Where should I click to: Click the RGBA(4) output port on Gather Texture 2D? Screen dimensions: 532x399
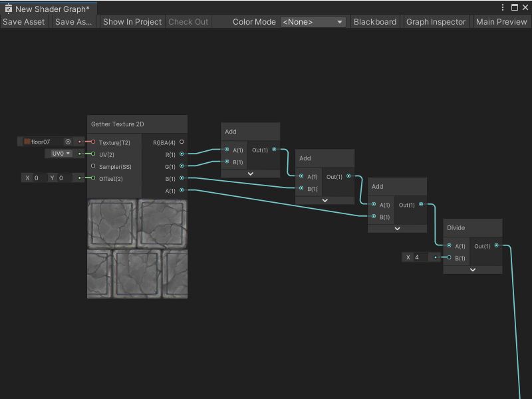181,142
